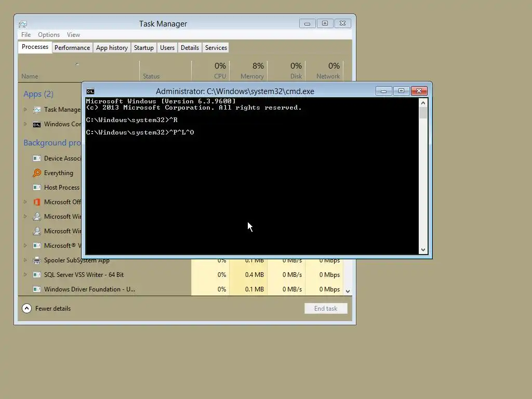Expand the Spooler SubSystem App row
The width and height of the screenshot is (532, 399).
pyautogui.click(x=25, y=260)
